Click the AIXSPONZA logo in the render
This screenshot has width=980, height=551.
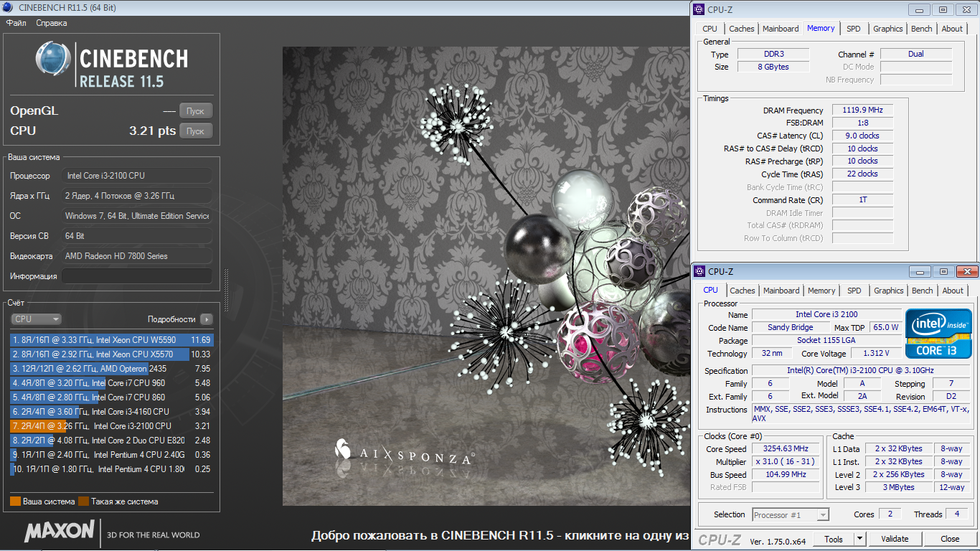coord(405,453)
